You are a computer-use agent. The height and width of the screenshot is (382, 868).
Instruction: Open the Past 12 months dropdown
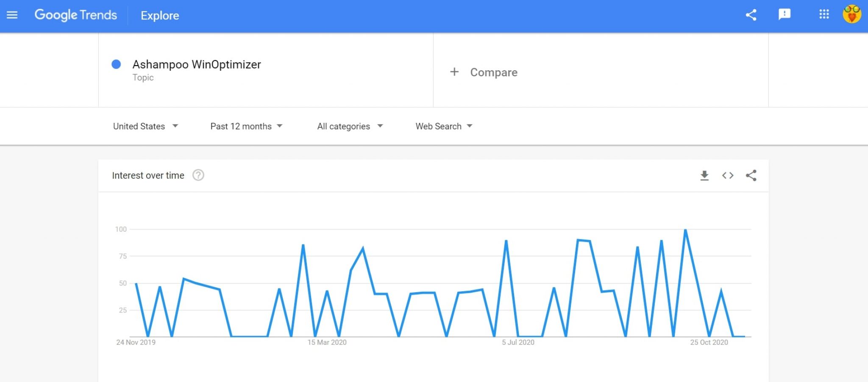pos(246,126)
